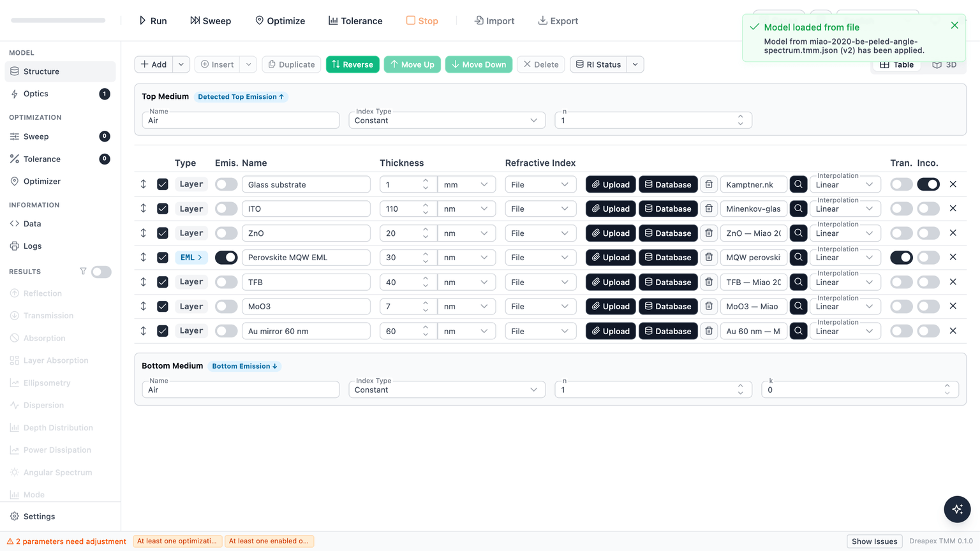Image resolution: width=980 pixels, height=551 pixels.
Task: Click the trash icon in Glass substrate row
Action: point(709,184)
